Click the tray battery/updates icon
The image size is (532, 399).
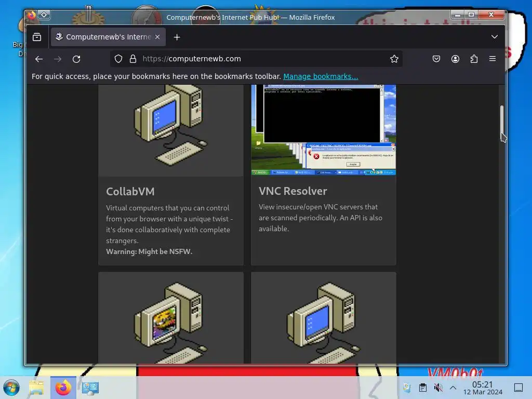407,388
